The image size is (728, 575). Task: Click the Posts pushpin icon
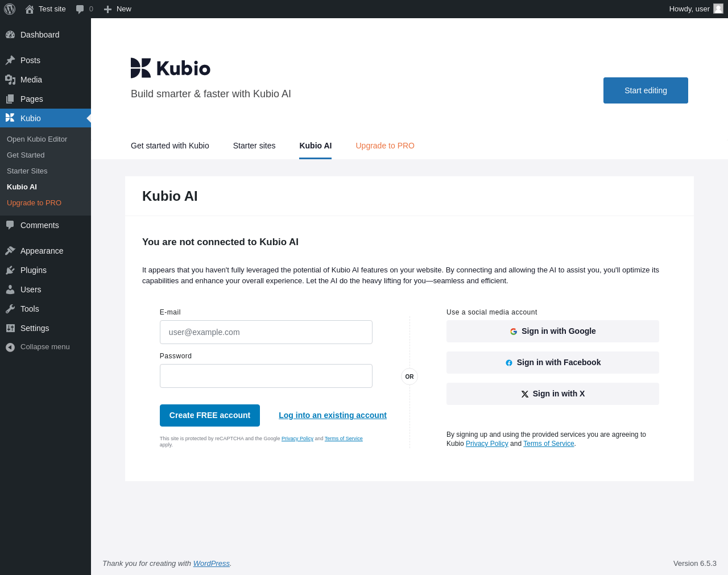(x=10, y=60)
